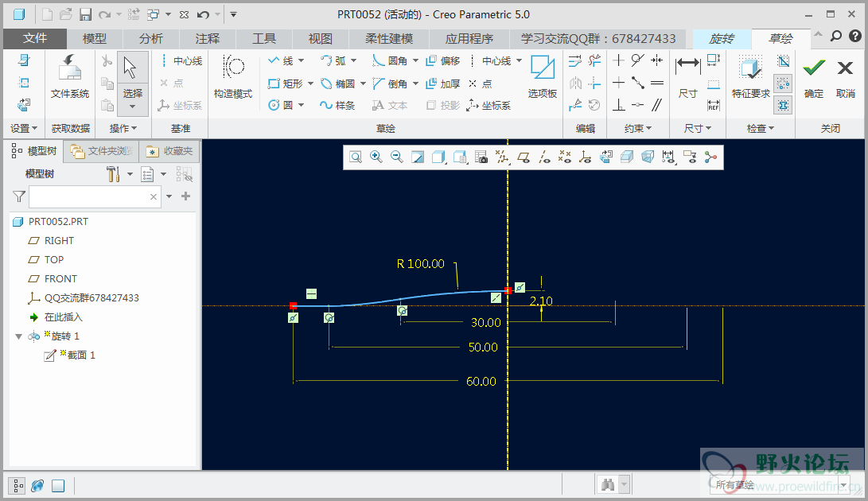
Task: Switch to the 柔性建模 ribbon tab
Action: coord(389,39)
